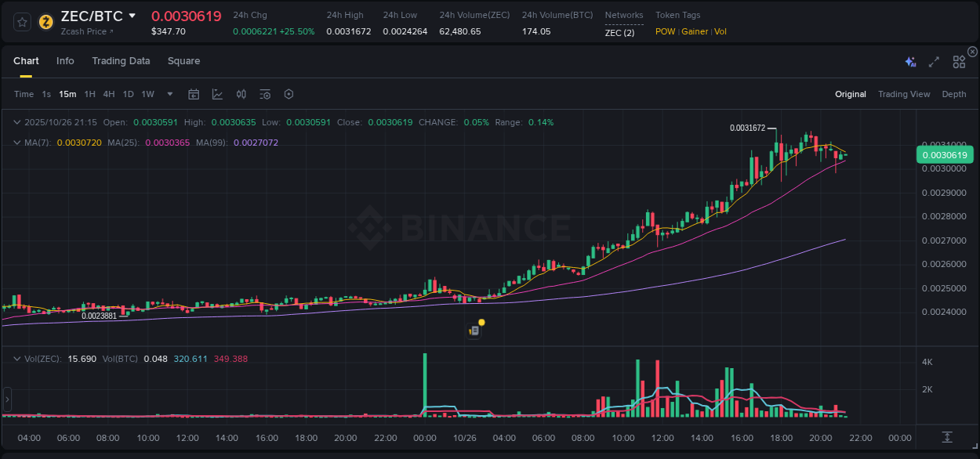Viewport: 980px width, 459px height.
Task: Open the widgets layout grid icon
Action: tap(959, 61)
